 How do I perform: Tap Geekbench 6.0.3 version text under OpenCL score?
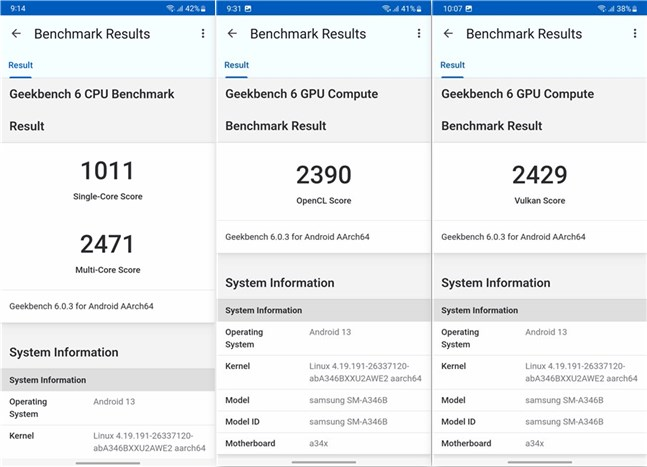click(297, 237)
